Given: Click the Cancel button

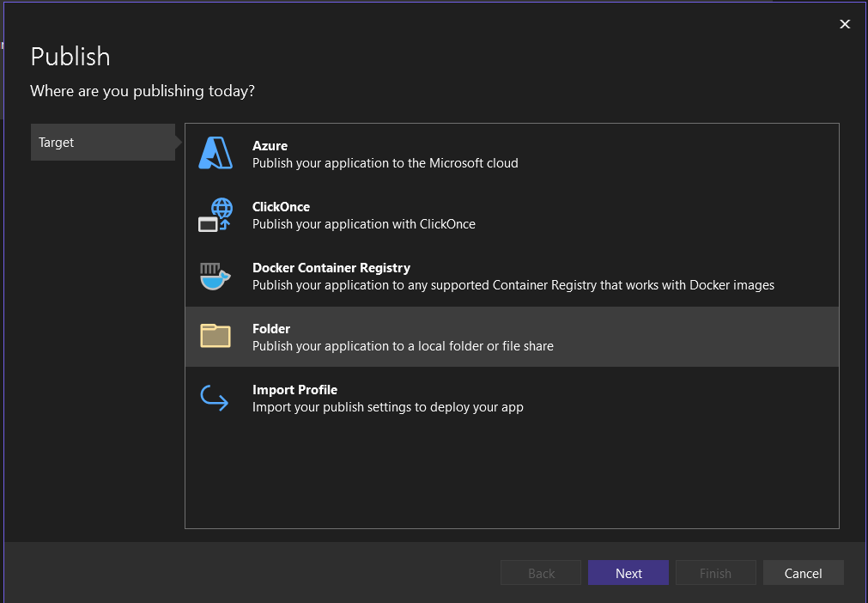Looking at the screenshot, I should pos(804,573).
